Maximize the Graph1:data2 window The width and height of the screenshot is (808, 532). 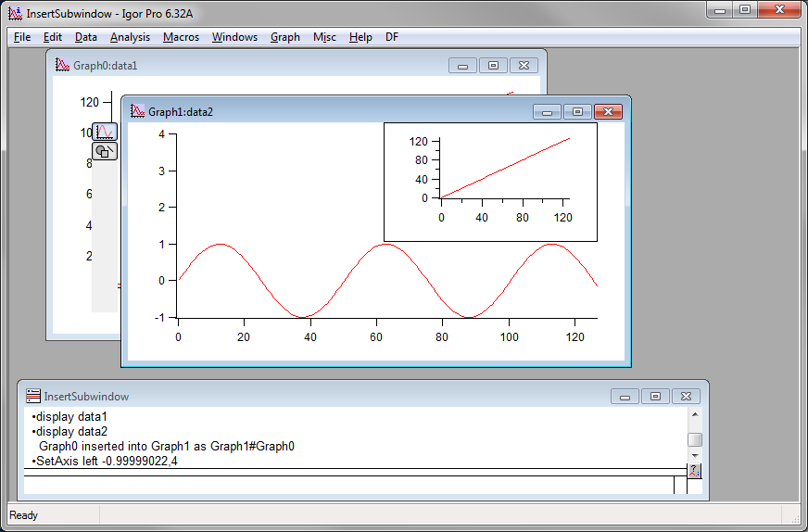click(577, 112)
